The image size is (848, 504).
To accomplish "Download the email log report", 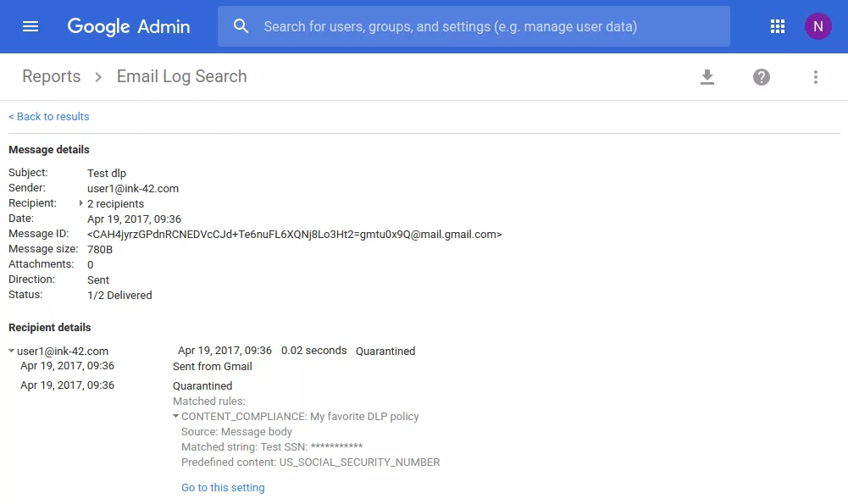I will coord(707,77).
